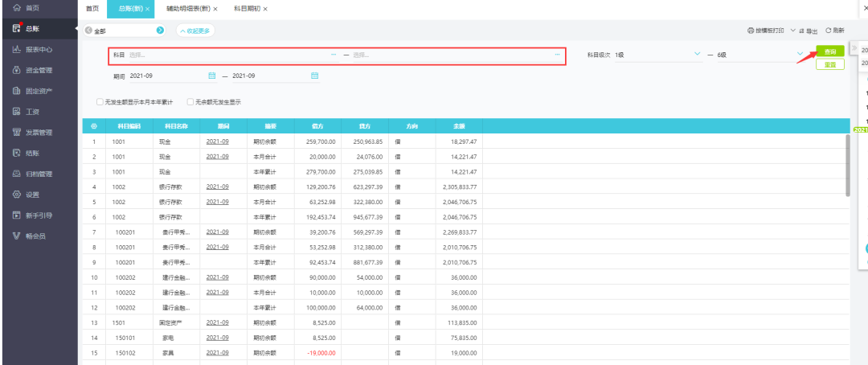
Task: Click the next arrow beside 全部
Action: (x=160, y=31)
